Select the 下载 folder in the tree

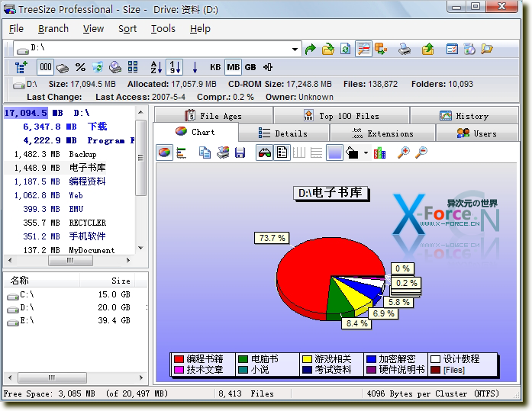[x=97, y=127]
